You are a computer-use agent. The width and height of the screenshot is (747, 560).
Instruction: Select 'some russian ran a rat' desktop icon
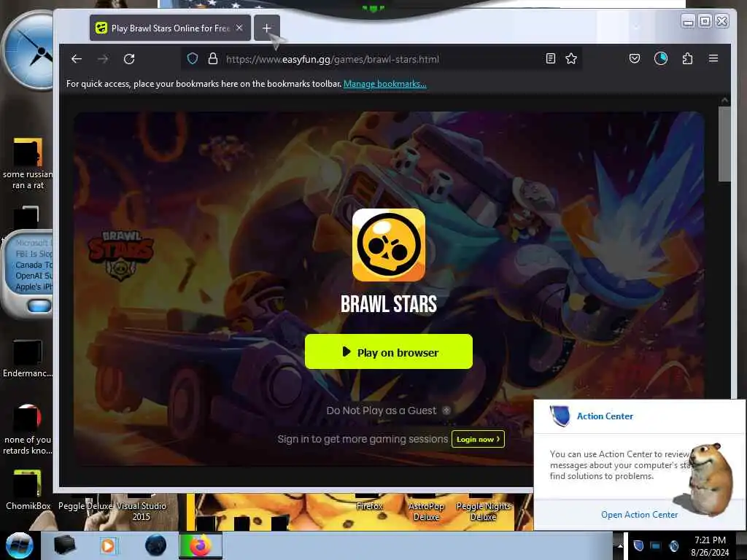[28, 164]
